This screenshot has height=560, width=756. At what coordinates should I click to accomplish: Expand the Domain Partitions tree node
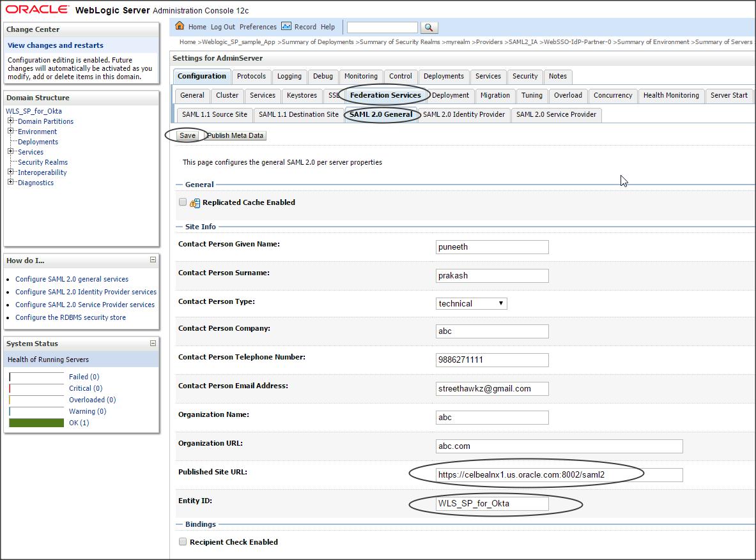[x=11, y=121]
